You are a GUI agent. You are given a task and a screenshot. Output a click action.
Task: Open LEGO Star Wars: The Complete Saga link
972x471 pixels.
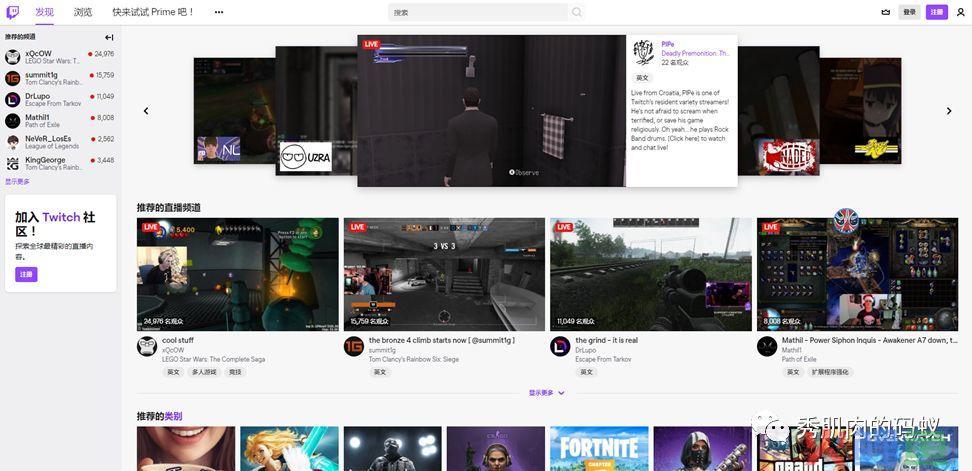214,359
